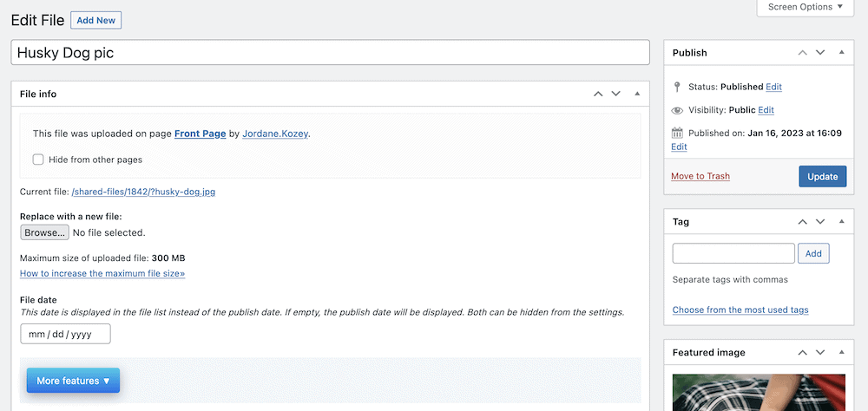Move Tag panel up
868x411 pixels.
[x=803, y=222]
